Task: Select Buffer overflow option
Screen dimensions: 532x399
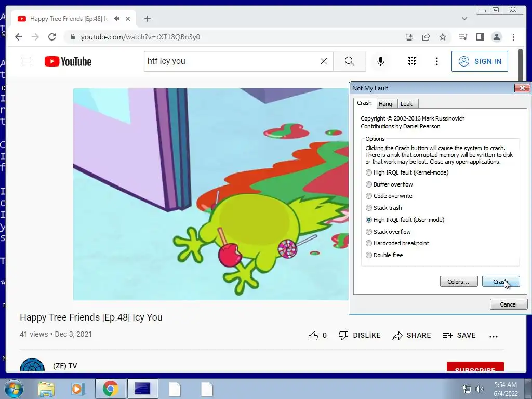Action: coord(389,184)
